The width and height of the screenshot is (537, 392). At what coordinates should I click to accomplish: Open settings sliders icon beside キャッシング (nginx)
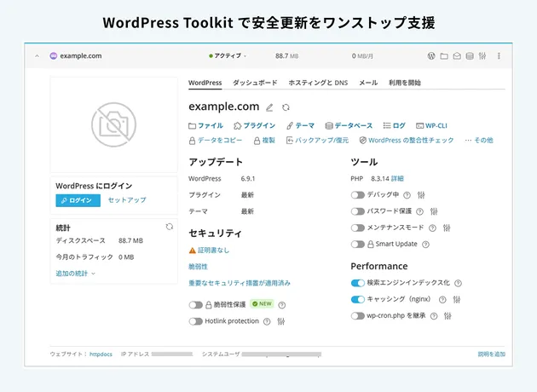[457, 300]
